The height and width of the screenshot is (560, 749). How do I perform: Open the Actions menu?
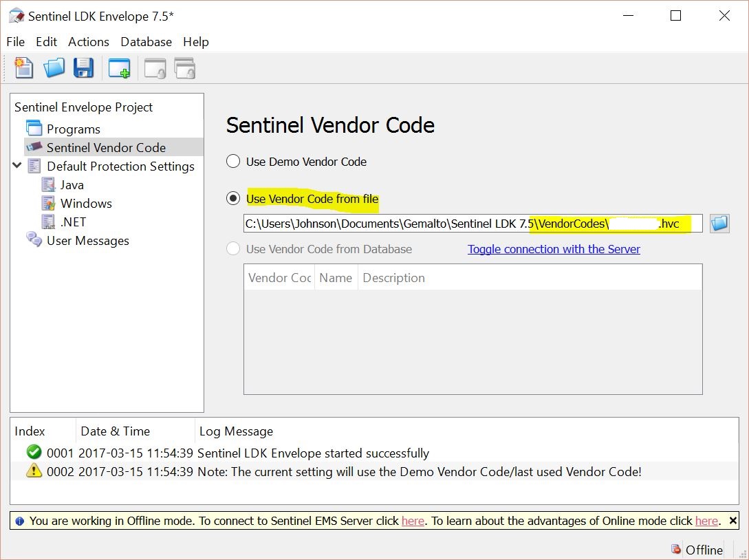click(x=88, y=42)
